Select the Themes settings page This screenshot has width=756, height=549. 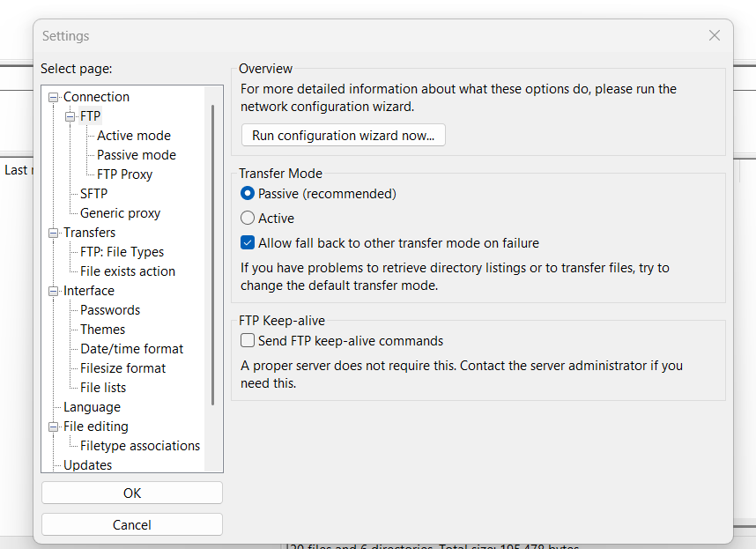(x=102, y=329)
